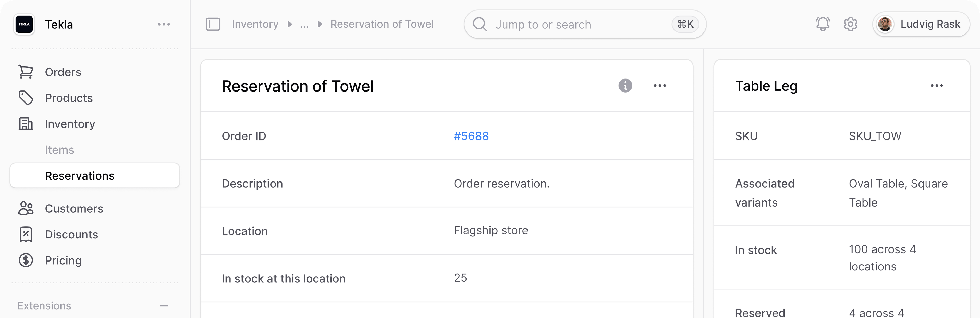Click the Pricing dollar icon
Image resolution: width=980 pixels, height=318 pixels.
[26, 260]
